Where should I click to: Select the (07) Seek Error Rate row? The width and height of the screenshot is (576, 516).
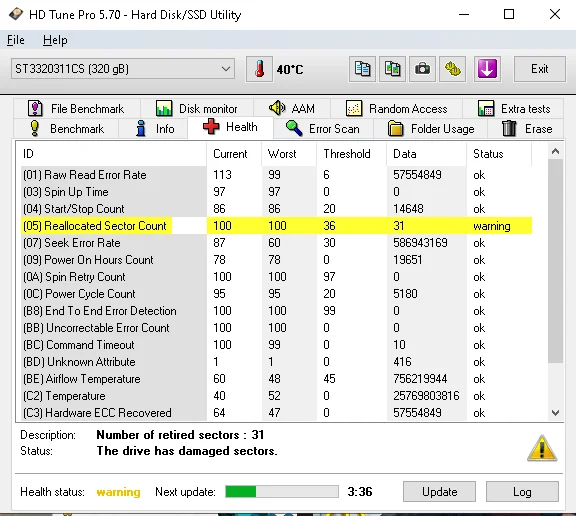click(x=277, y=243)
